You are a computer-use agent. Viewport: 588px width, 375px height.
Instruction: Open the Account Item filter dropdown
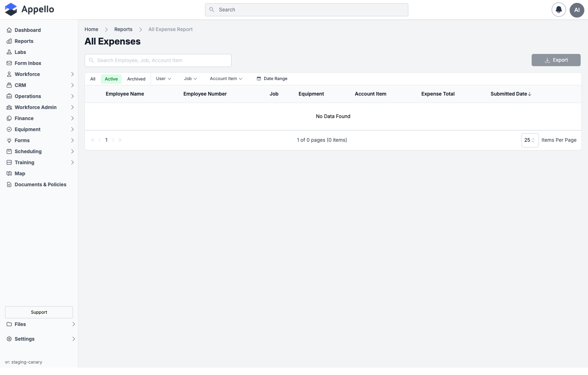point(226,79)
